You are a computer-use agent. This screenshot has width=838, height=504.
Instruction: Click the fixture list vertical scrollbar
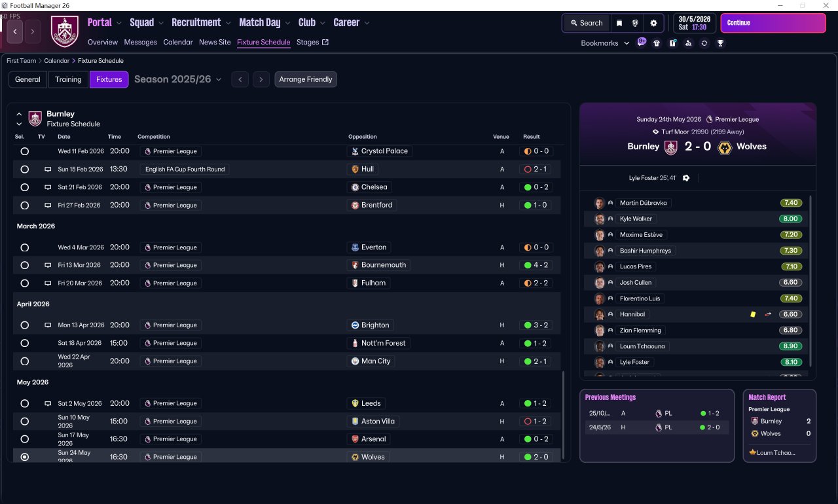tap(563, 416)
